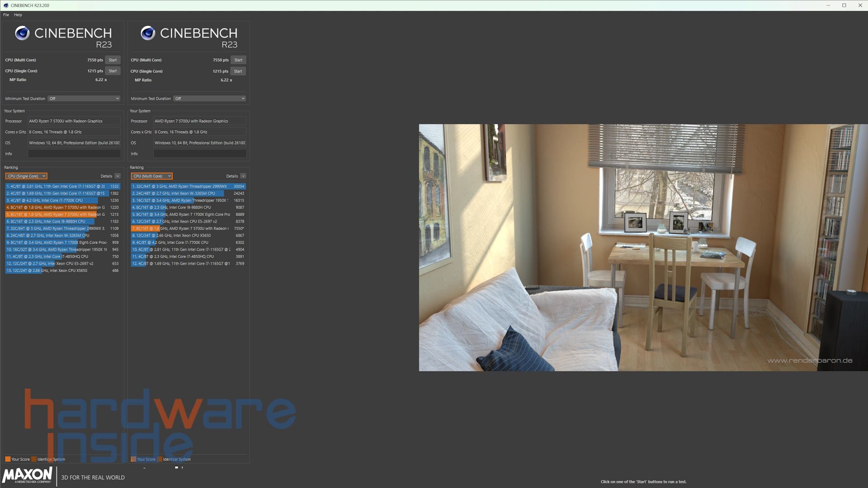The width and height of the screenshot is (868, 488).
Task: Minimize the Cinebench window
Action: pos(828,5)
